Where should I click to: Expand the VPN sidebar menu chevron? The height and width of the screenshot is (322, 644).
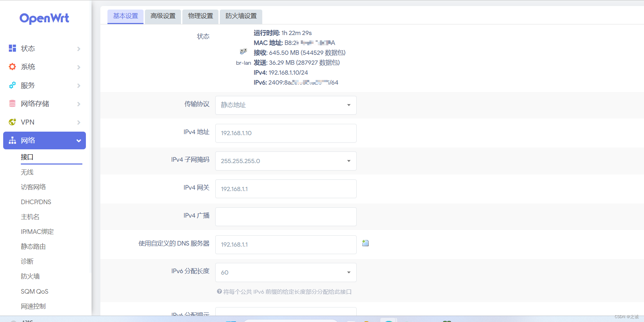(79, 122)
